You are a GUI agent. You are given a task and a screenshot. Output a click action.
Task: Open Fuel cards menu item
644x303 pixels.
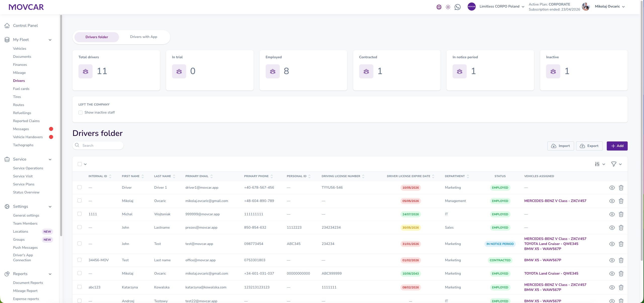(21, 89)
